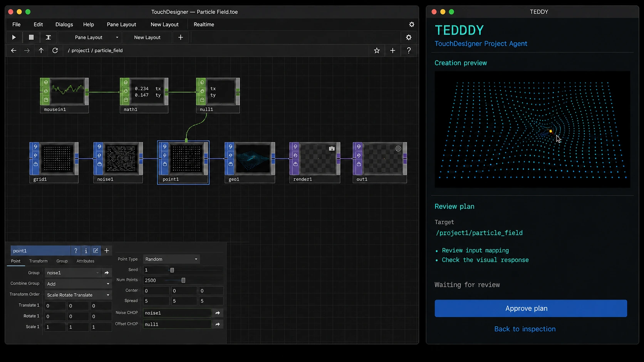Click the Creation preview particle image
This screenshot has width=644, height=362.
pos(532,130)
